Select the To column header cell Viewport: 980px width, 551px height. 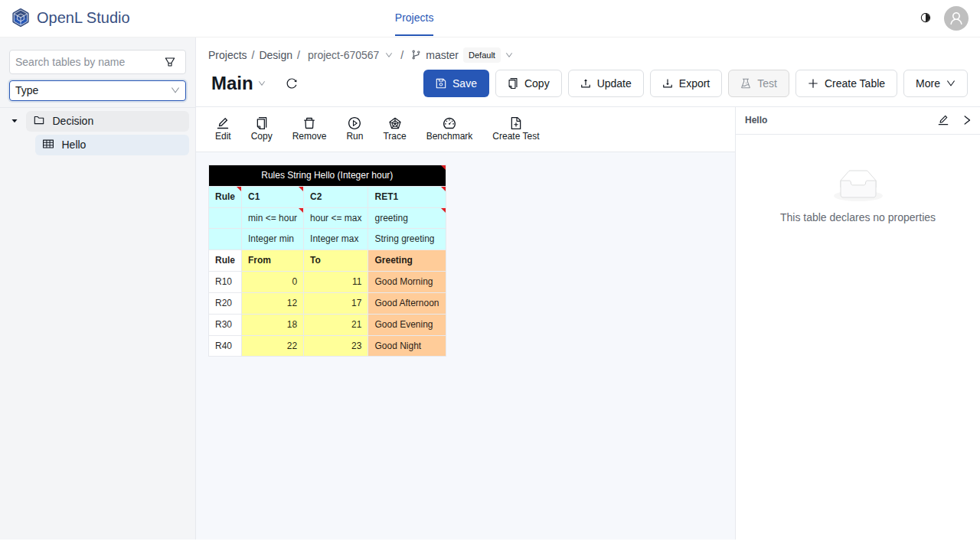point(336,260)
